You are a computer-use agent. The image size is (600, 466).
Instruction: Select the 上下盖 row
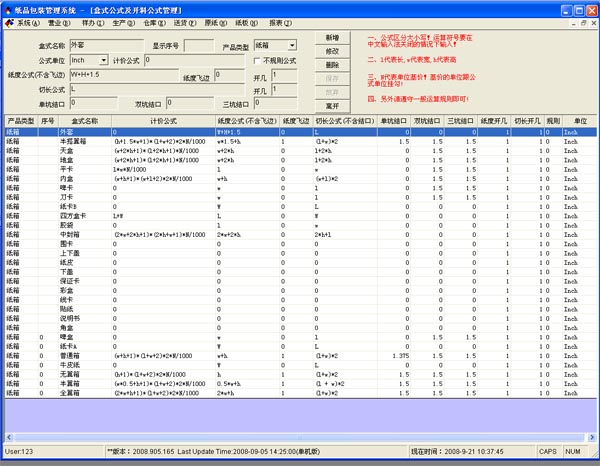(x=301, y=253)
